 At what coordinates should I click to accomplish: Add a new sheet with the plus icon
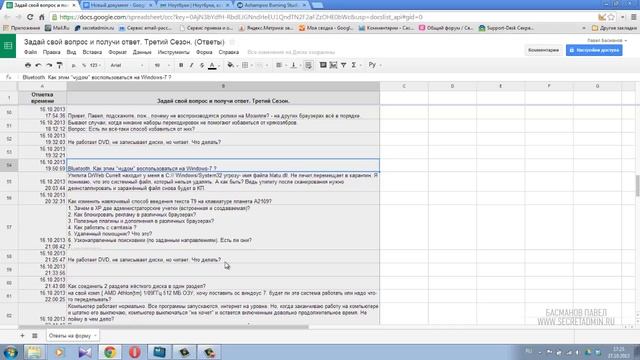point(22,336)
